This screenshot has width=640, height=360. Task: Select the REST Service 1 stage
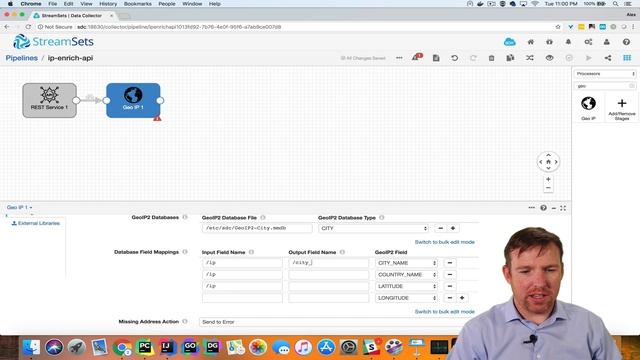tap(49, 100)
